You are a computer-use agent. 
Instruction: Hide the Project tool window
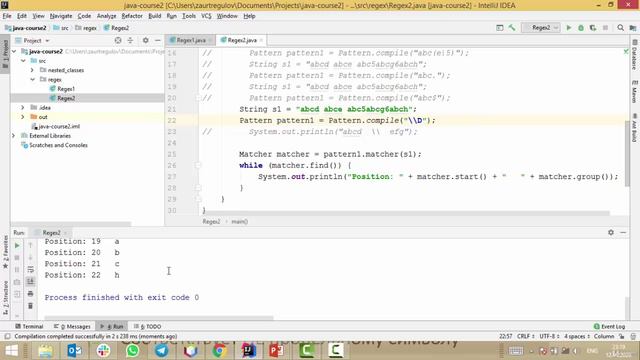[158, 40]
